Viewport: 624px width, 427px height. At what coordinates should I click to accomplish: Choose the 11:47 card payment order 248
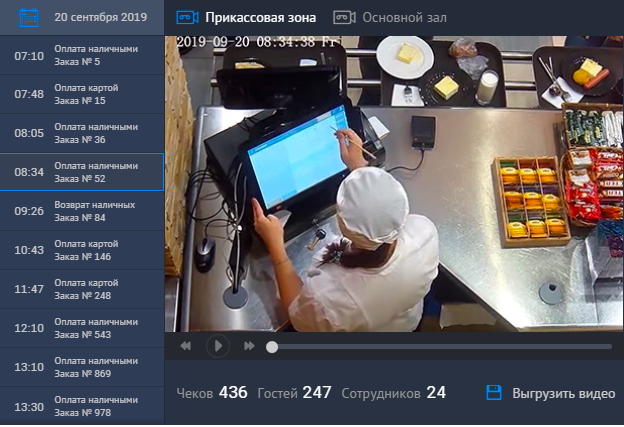(82, 289)
